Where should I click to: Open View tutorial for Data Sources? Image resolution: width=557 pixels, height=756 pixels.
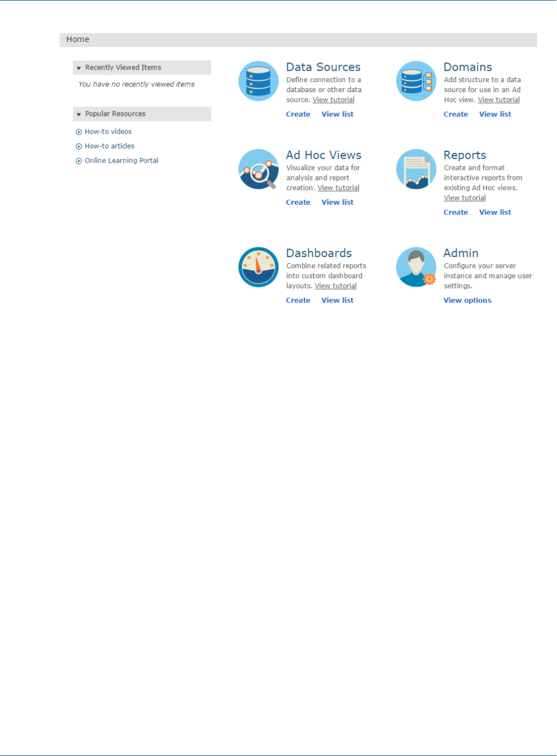tap(333, 100)
